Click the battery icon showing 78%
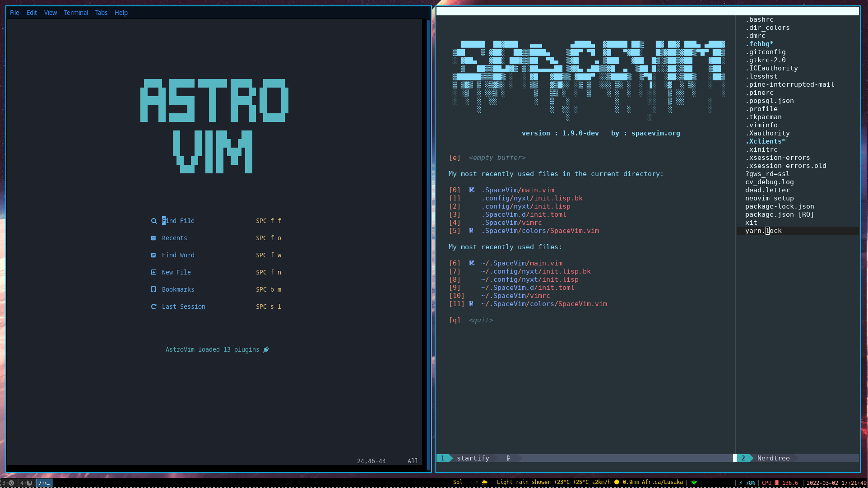The image size is (868, 488). coord(741,483)
